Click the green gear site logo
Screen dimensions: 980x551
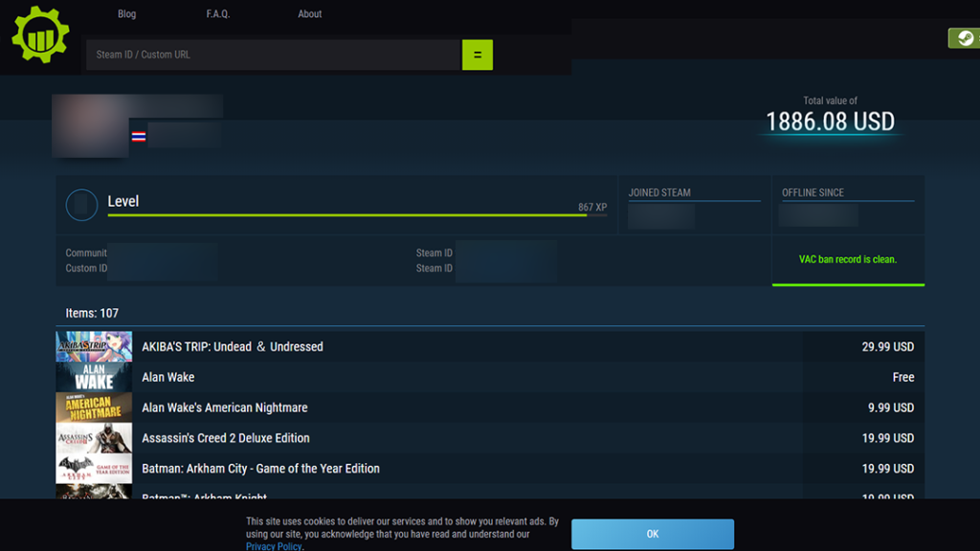point(40,34)
